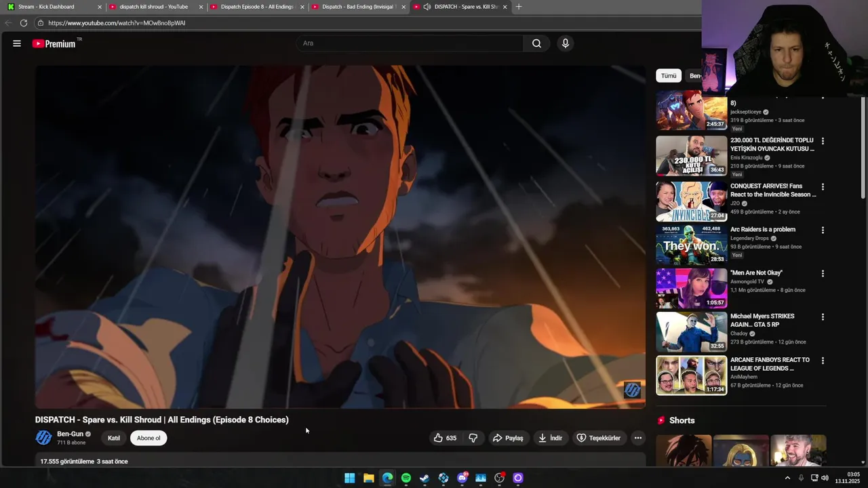The image size is (868, 488).
Task: Open options menu for ARCANE FANBOYS video
Action: point(823,361)
